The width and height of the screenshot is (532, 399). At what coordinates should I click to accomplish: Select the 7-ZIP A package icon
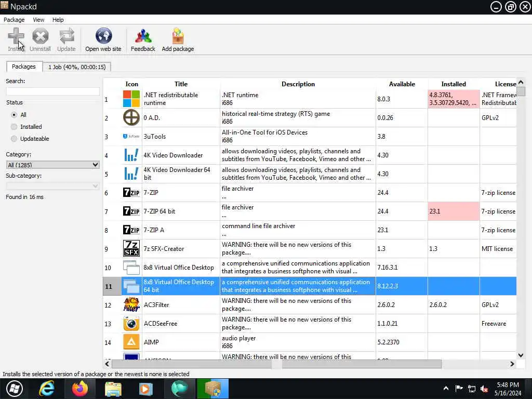tap(131, 230)
